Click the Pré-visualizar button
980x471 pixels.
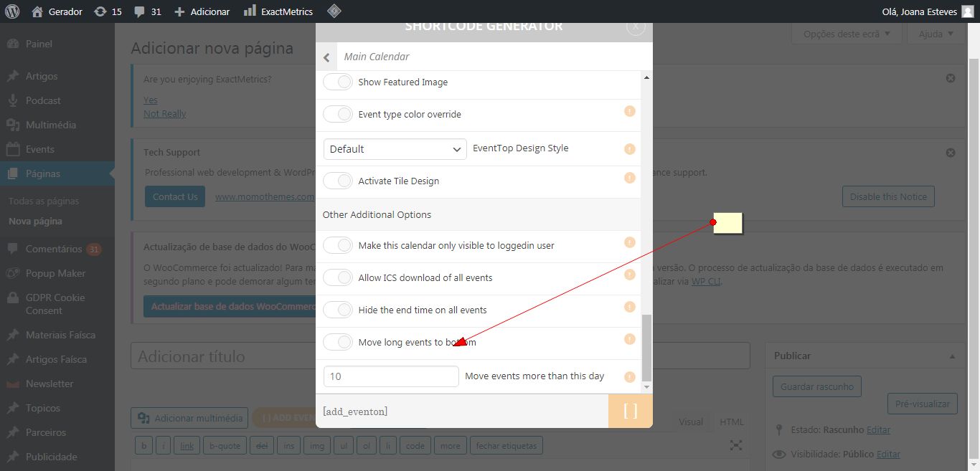923,404
